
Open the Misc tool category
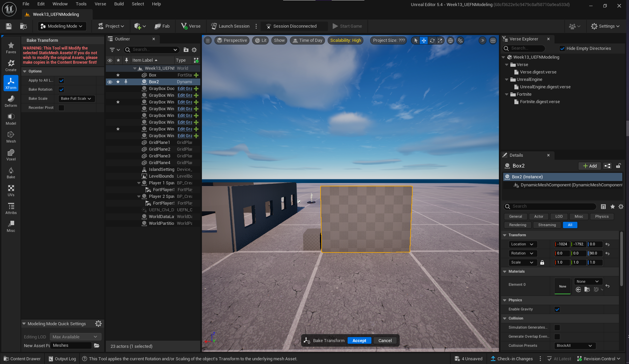coord(11,226)
